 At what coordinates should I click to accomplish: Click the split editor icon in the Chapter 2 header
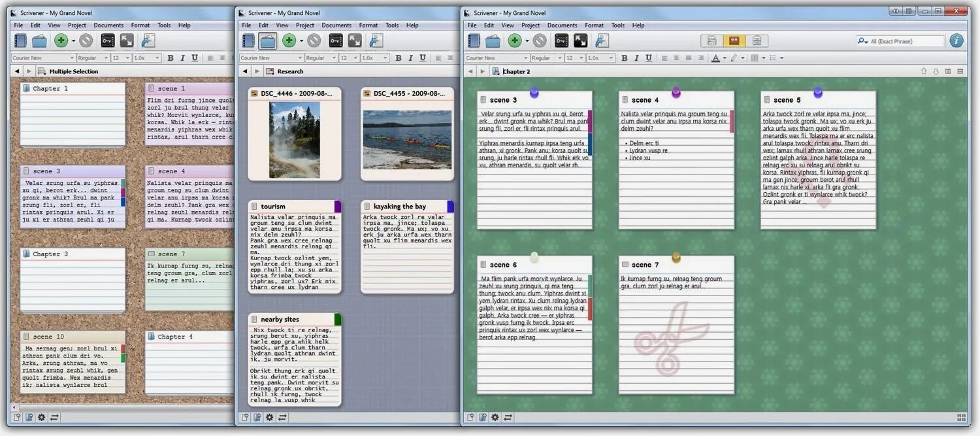948,71
